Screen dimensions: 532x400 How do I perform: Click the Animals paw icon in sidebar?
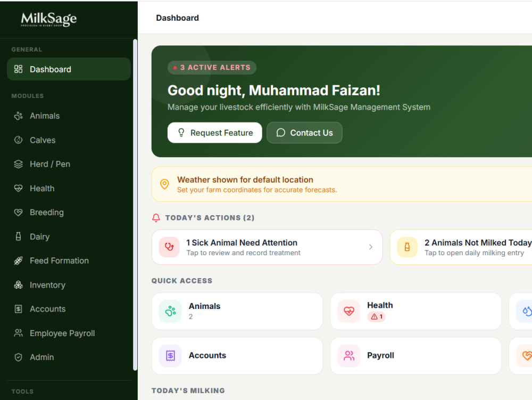point(18,116)
